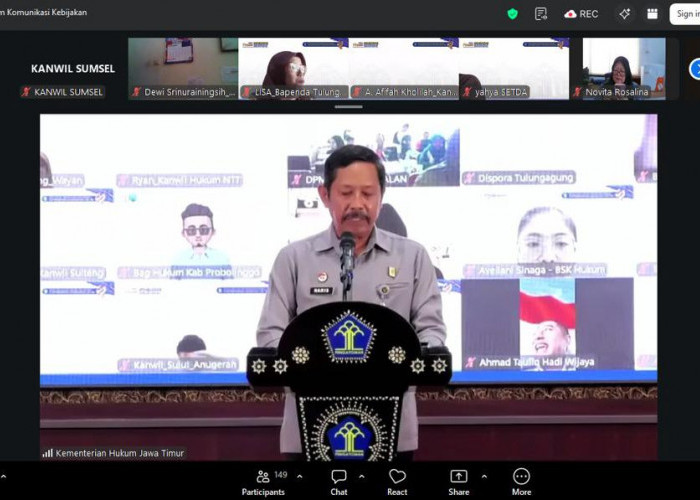The width and height of the screenshot is (700, 500).
Task: Open the Chat panel
Action: pos(339,483)
